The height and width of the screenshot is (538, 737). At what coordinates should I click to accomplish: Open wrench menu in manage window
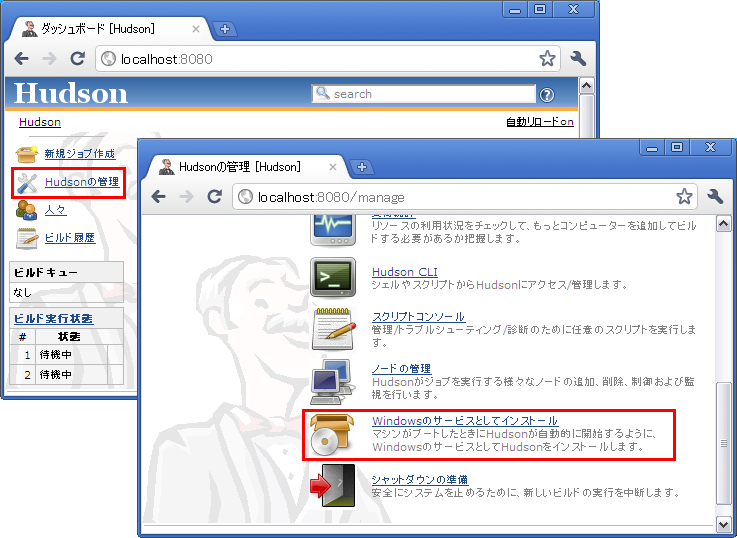coord(715,197)
